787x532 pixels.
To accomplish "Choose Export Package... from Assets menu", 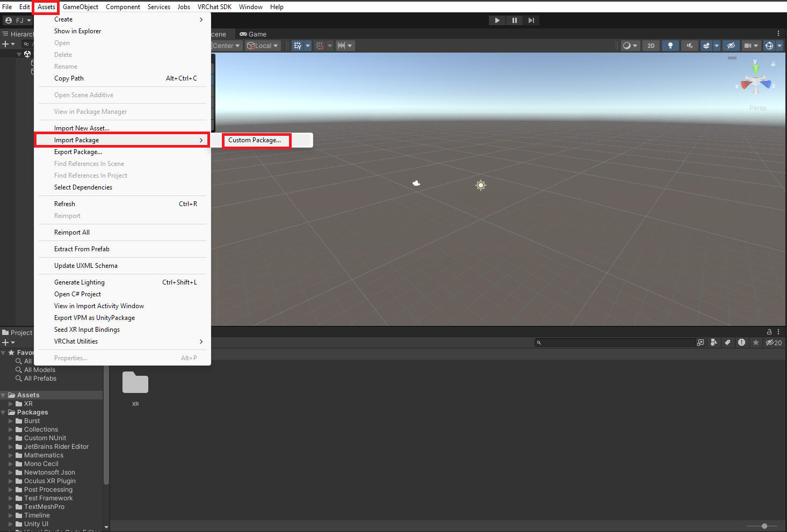I will point(78,152).
